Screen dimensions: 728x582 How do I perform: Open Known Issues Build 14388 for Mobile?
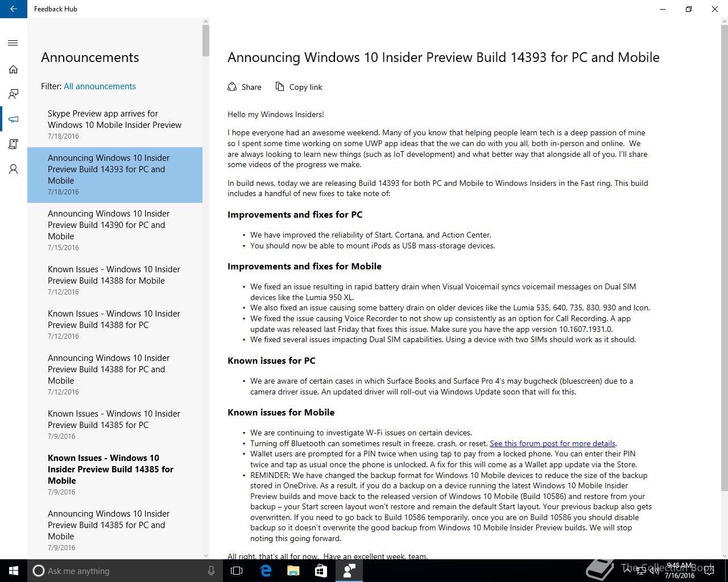115,280
